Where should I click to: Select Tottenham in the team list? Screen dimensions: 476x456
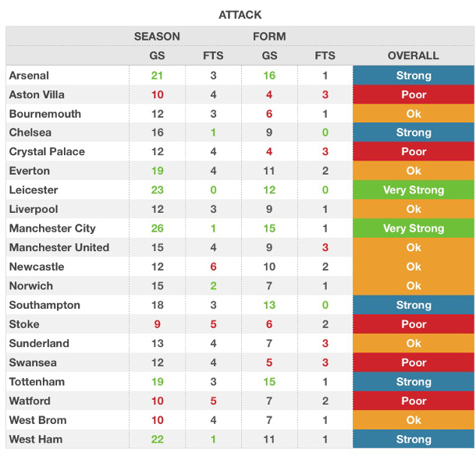click(37, 382)
